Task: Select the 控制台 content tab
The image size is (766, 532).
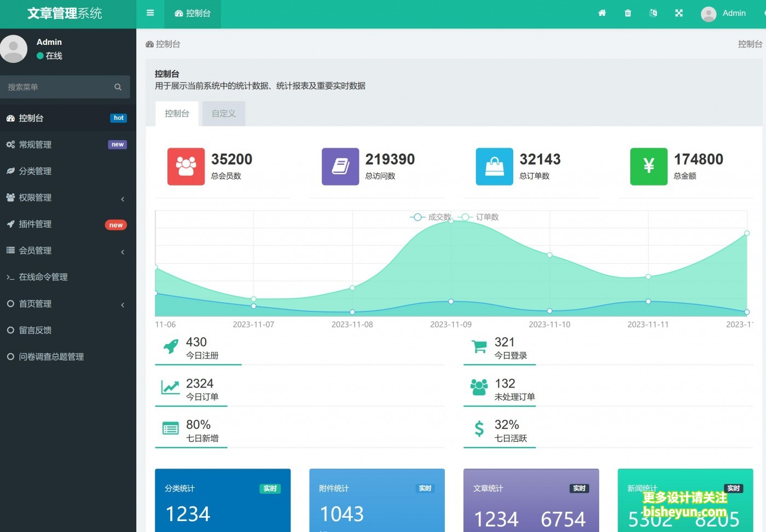Action: pyautogui.click(x=177, y=114)
